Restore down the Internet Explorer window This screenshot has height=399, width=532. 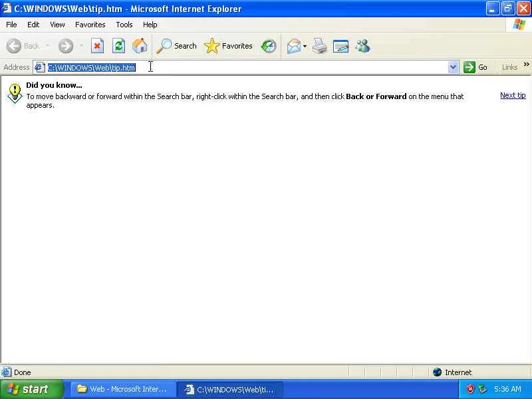tap(508, 9)
